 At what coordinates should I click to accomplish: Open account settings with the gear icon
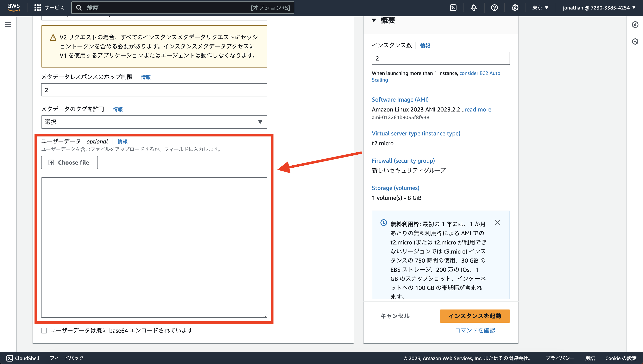[515, 7]
